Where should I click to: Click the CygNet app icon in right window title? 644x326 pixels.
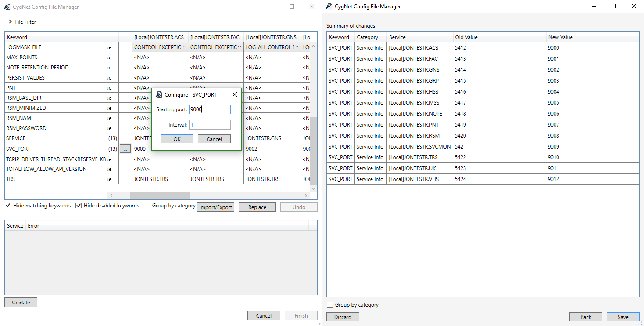(x=329, y=6)
